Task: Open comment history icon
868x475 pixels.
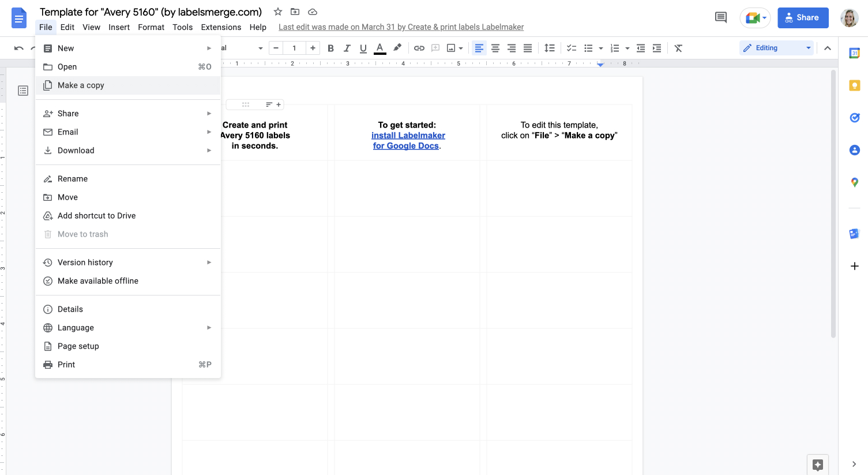Action: pyautogui.click(x=721, y=17)
